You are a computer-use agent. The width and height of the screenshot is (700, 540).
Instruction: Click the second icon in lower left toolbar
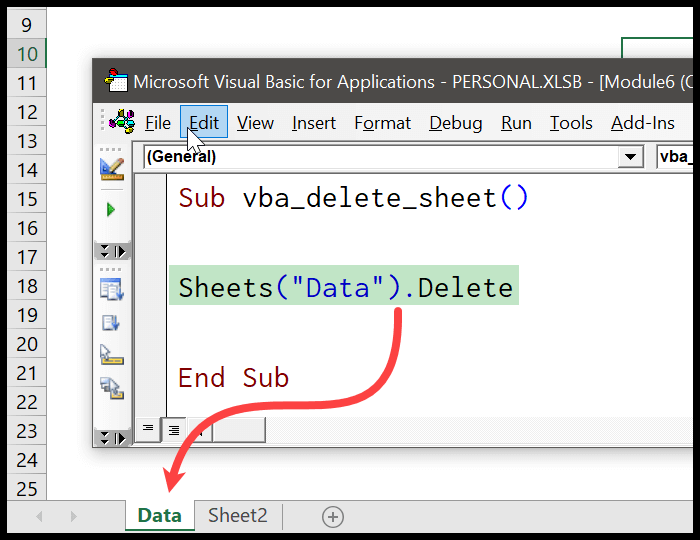(111, 323)
